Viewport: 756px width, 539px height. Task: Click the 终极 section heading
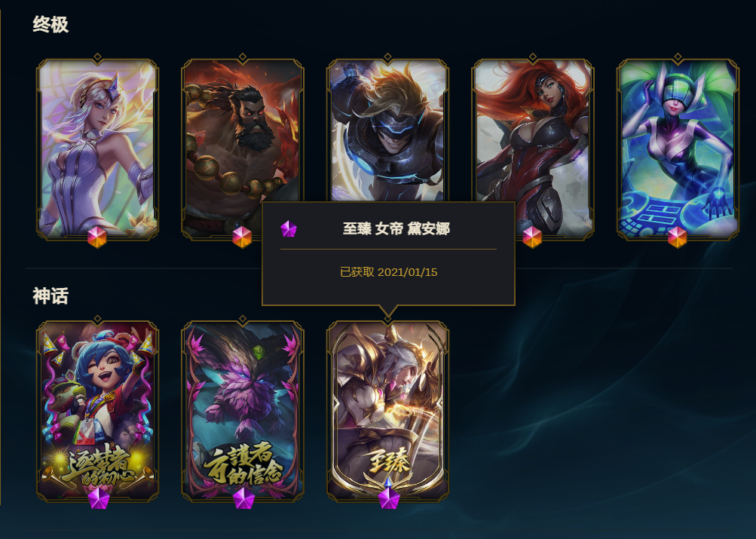pos(51,24)
